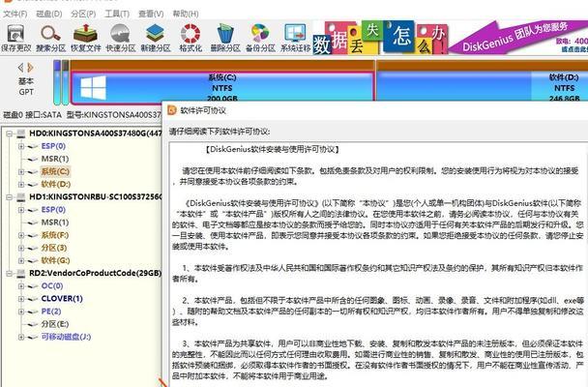
Task: Click the System Migration (系统迁移) icon
Action: tap(296, 38)
